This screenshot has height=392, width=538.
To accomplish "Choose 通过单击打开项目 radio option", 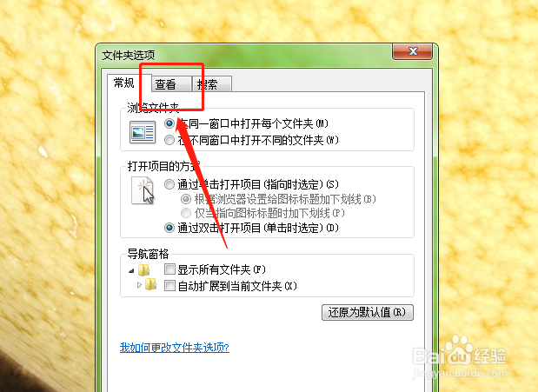I will tap(169, 184).
